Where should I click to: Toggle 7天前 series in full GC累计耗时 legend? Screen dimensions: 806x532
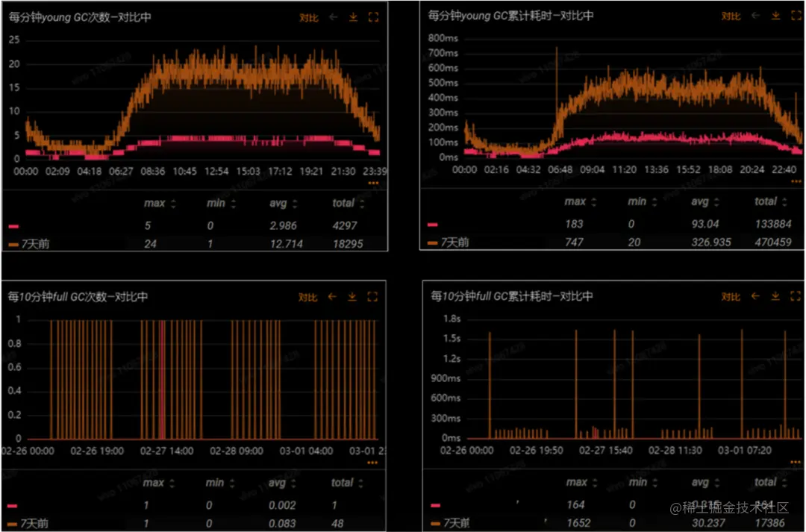coord(451,523)
